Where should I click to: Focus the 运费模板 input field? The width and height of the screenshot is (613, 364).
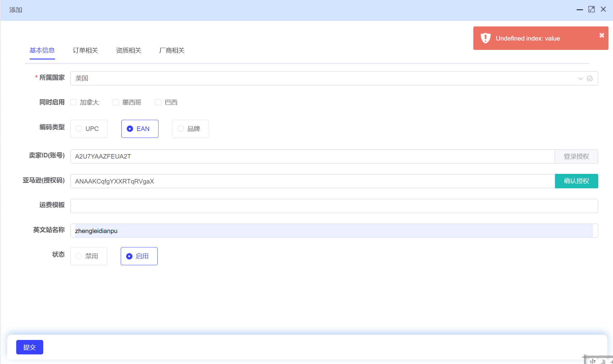pyautogui.click(x=334, y=206)
